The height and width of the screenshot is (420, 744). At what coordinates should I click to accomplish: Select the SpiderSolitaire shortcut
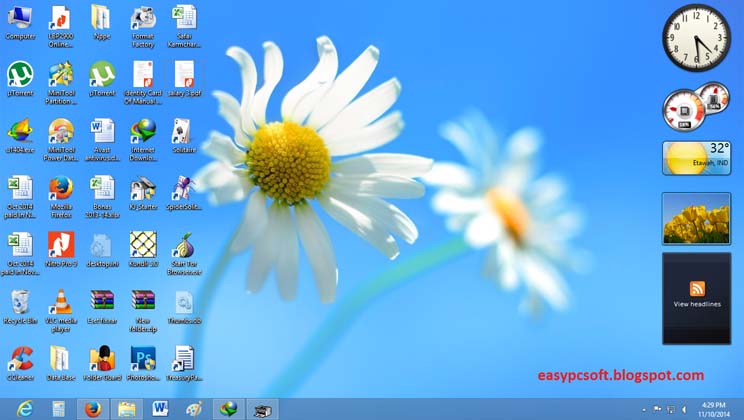tap(184, 193)
